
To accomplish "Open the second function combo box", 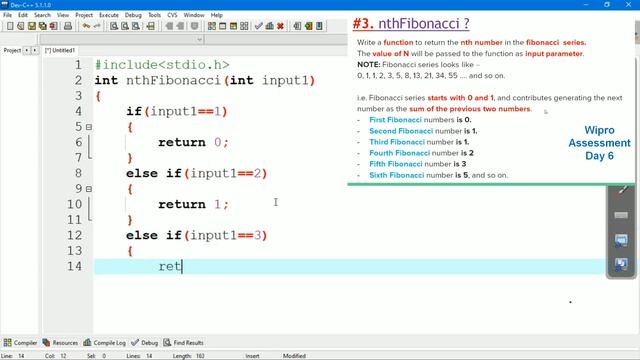I will tap(276, 40).
